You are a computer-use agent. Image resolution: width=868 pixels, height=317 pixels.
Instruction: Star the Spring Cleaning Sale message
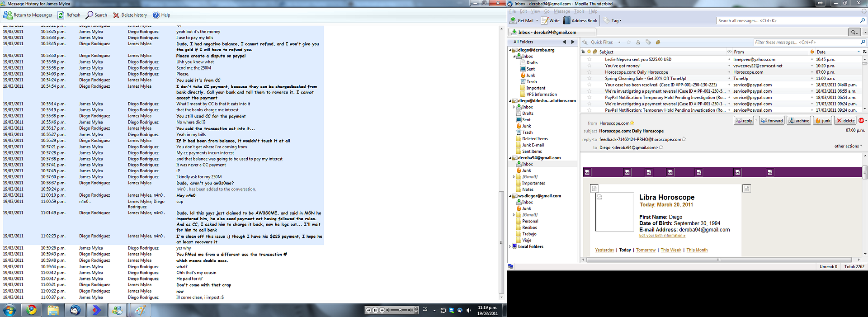589,78
